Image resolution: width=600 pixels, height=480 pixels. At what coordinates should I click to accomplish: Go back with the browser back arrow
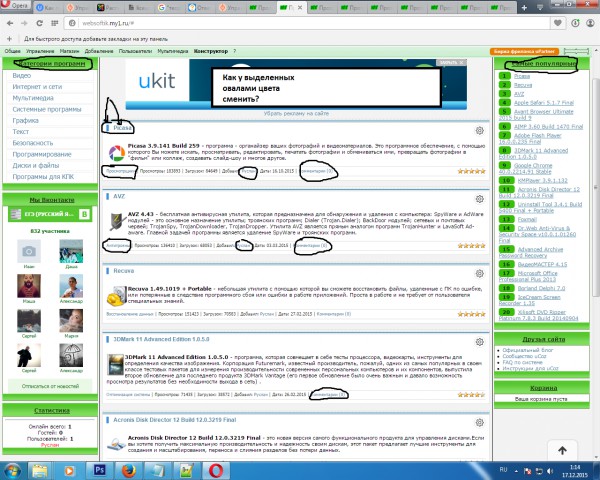pos(10,23)
